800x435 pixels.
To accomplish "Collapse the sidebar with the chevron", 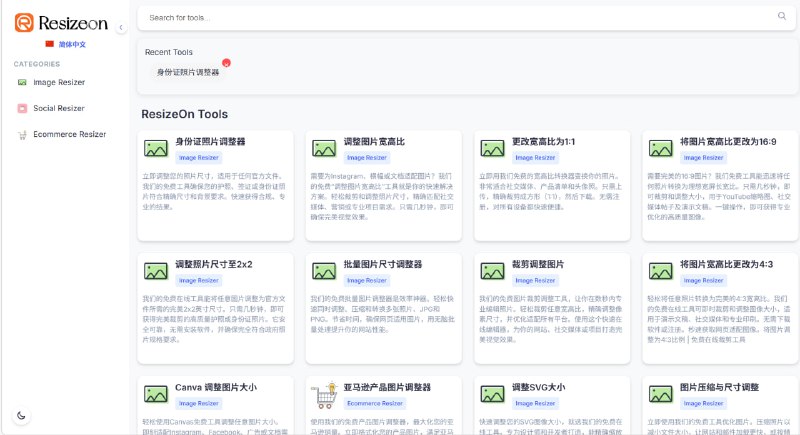I will pyautogui.click(x=121, y=28).
